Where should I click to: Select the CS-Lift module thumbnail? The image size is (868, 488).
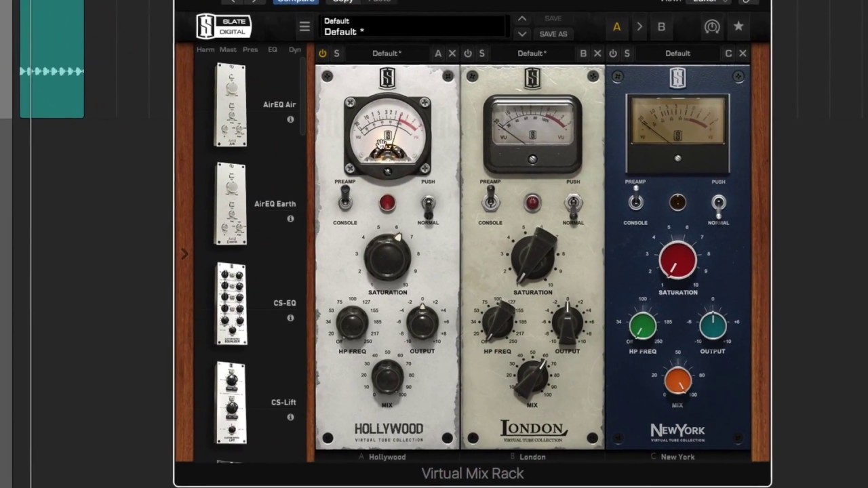(231, 403)
